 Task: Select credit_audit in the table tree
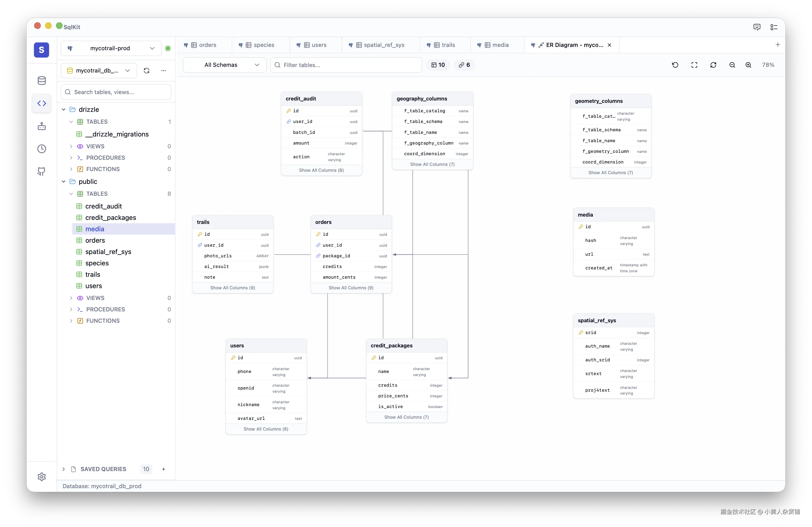coord(103,206)
